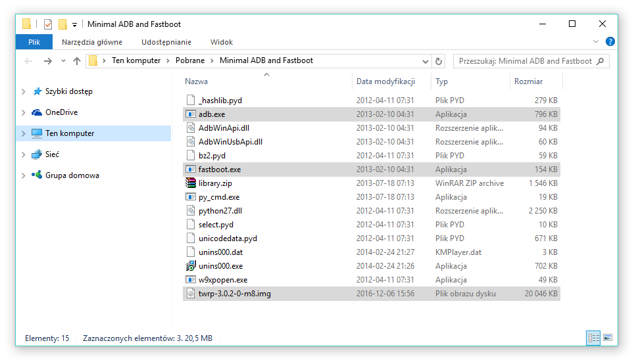Select the file name unins000.exe

[220, 266]
